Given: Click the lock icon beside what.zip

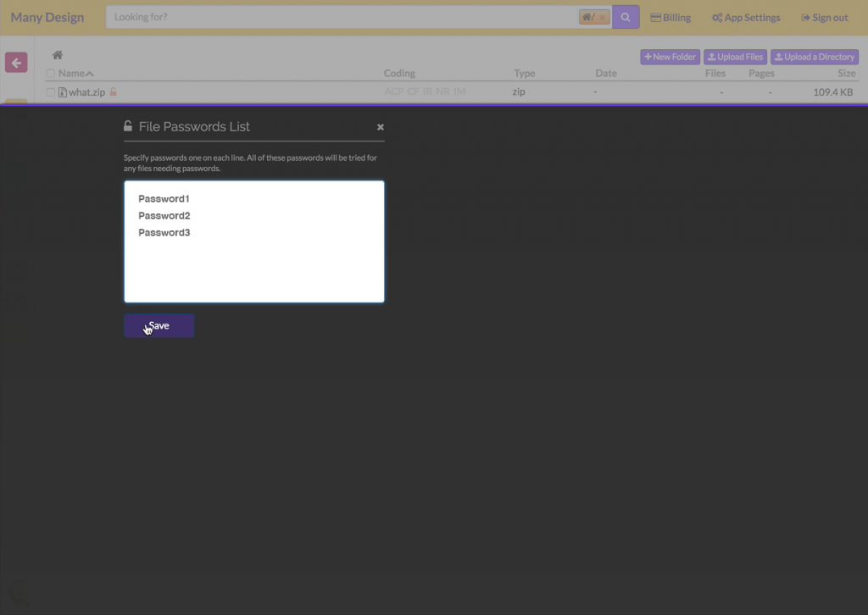Looking at the screenshot, I should (x=114, y=91).
